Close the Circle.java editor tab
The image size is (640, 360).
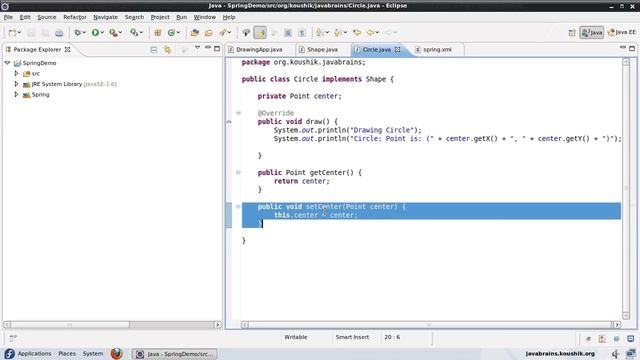(x=397, y=49)
